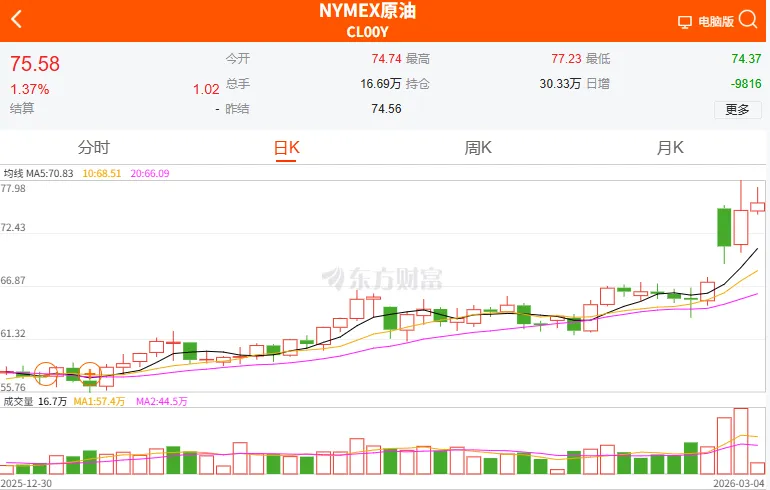Click the end date 2026-03-04
Viewport: 770px width, 490px height.
click(739, 483)
